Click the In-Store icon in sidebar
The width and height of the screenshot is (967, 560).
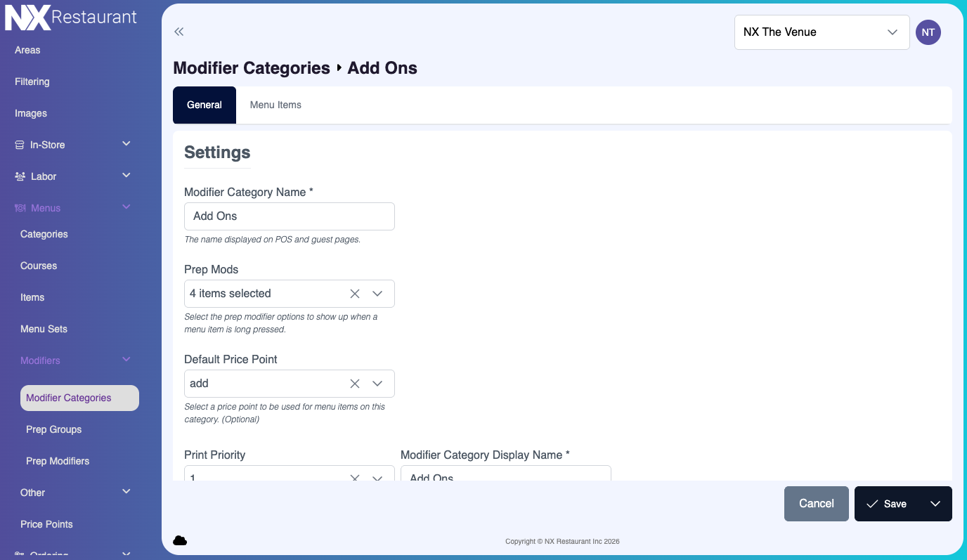pyautogui.click(x=20, y=145)
